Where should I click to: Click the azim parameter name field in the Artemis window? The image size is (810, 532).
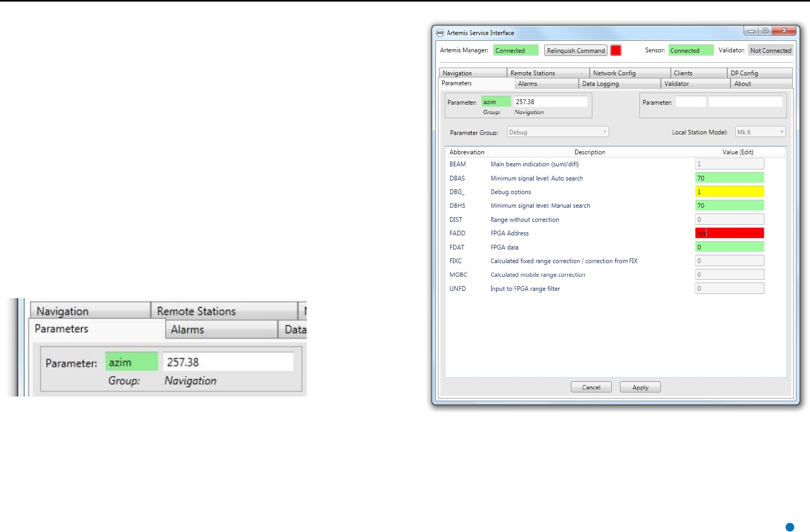496,101
